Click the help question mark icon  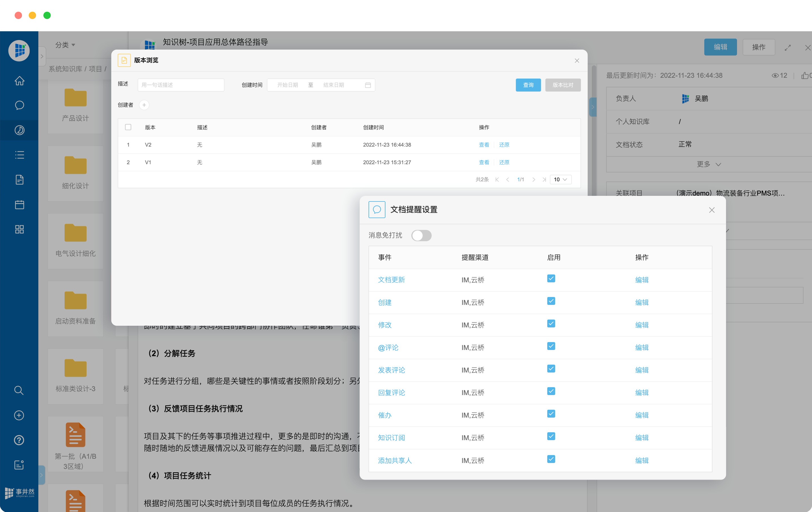[19, 440]
